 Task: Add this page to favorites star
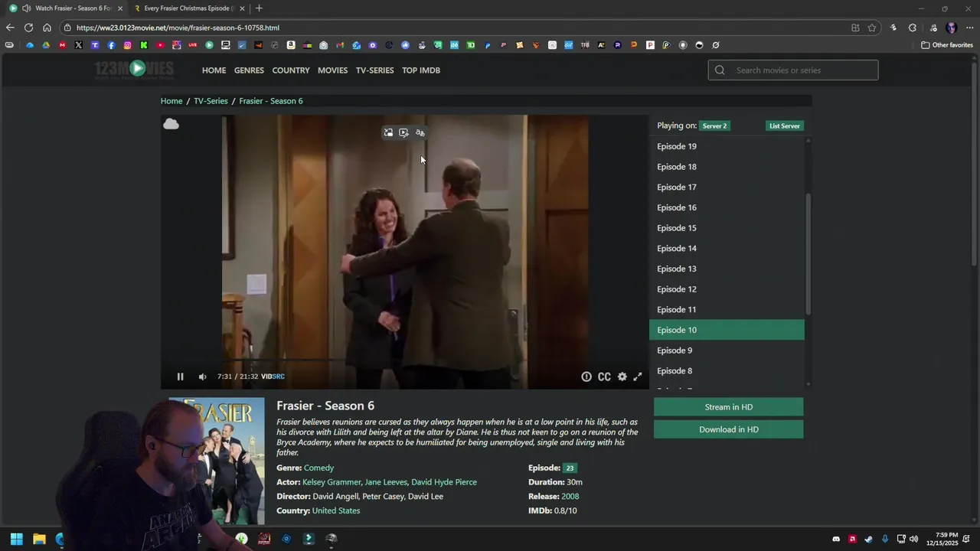[872, 28]
